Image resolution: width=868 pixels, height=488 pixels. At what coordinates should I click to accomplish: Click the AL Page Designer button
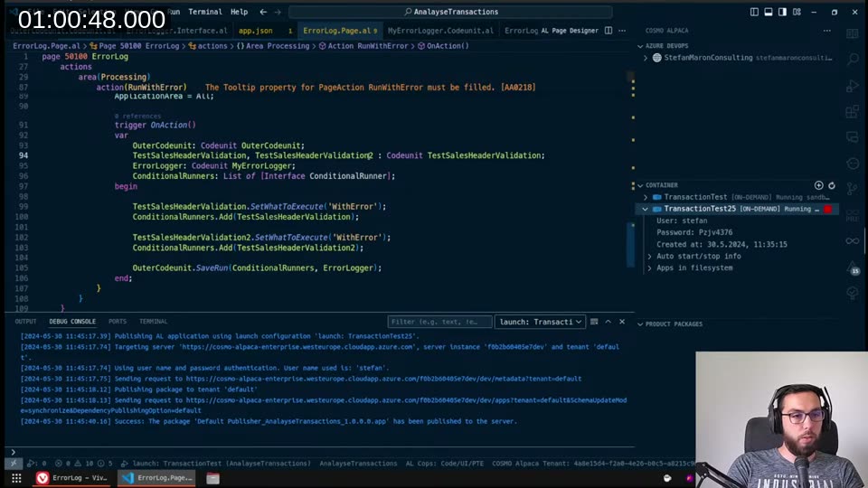pyautogui.click(x=570, y=31)
